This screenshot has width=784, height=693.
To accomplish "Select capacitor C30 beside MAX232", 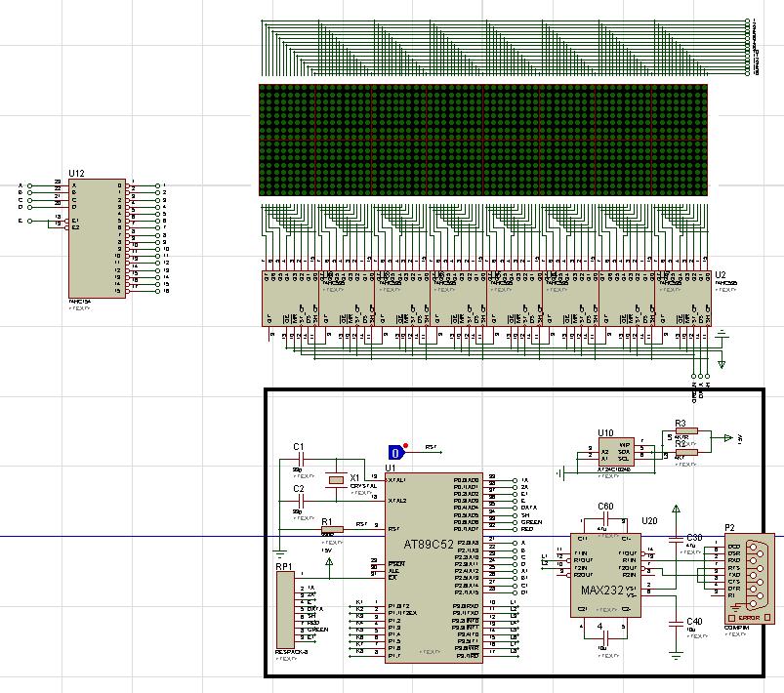I will click(676, 539).
